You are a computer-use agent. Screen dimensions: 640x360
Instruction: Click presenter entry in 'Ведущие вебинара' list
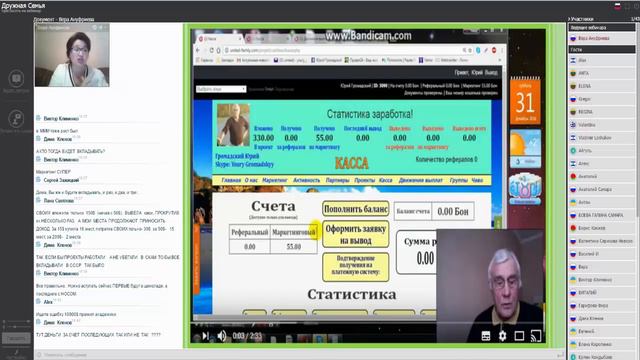click(602, 38)
